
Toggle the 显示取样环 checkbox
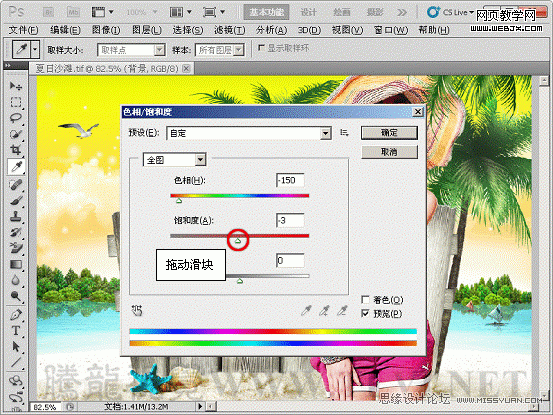[x=261, y=48]
